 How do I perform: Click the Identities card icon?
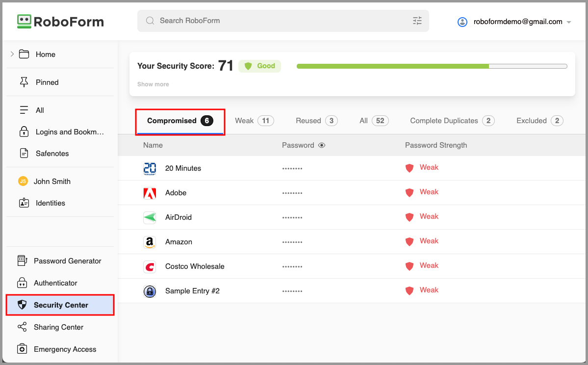point(24,203)
